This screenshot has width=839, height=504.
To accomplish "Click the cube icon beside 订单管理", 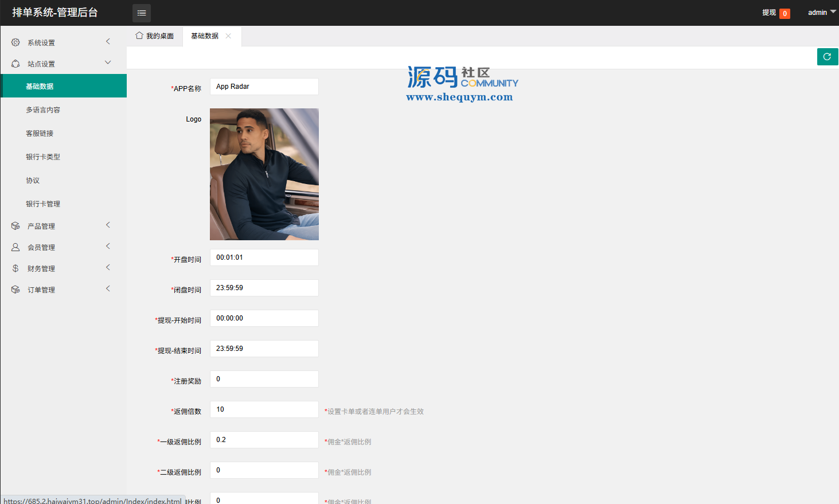I will pyautogui.click(x=15, y=290).
